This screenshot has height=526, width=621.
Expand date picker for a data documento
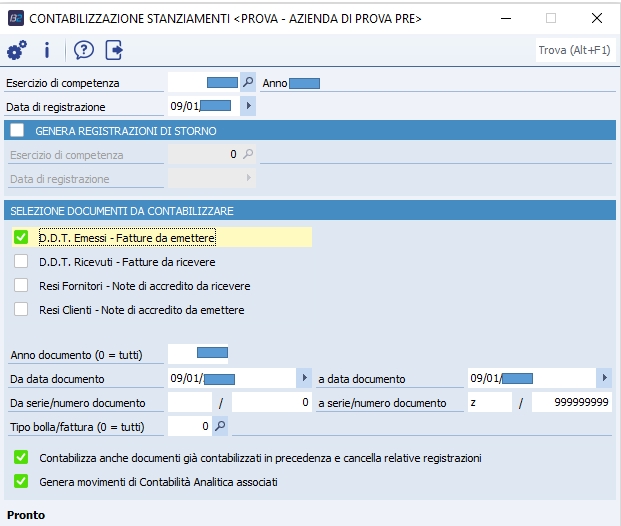point(603,378)
